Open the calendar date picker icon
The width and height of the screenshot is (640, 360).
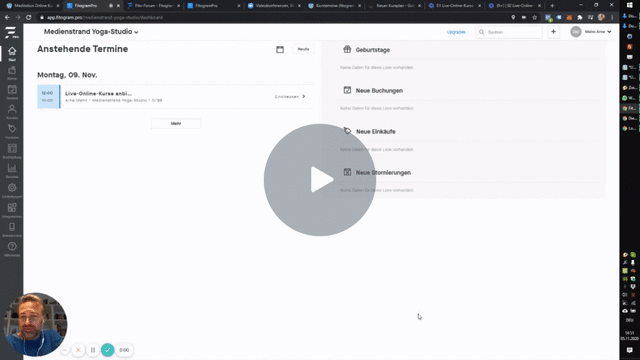click(x=280, y=49)
